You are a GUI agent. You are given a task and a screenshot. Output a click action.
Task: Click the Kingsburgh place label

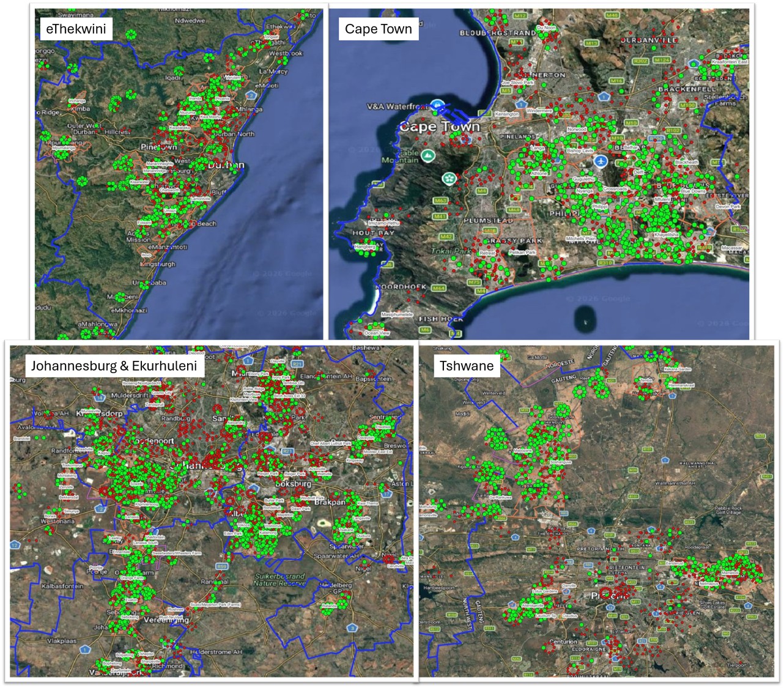[x=158, y=264]
